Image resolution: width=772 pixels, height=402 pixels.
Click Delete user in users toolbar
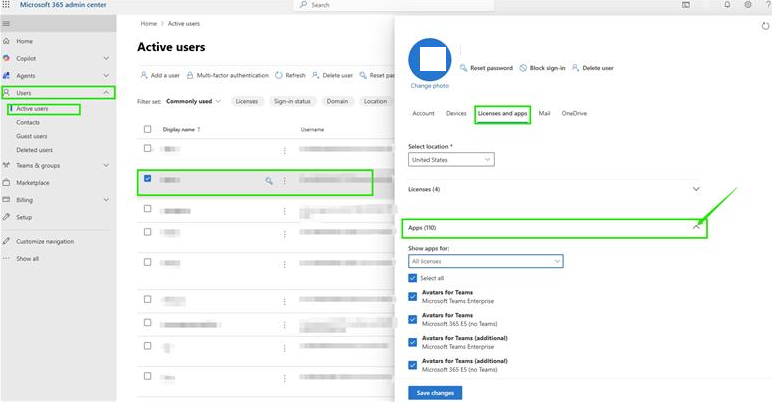tap(332, 75)
